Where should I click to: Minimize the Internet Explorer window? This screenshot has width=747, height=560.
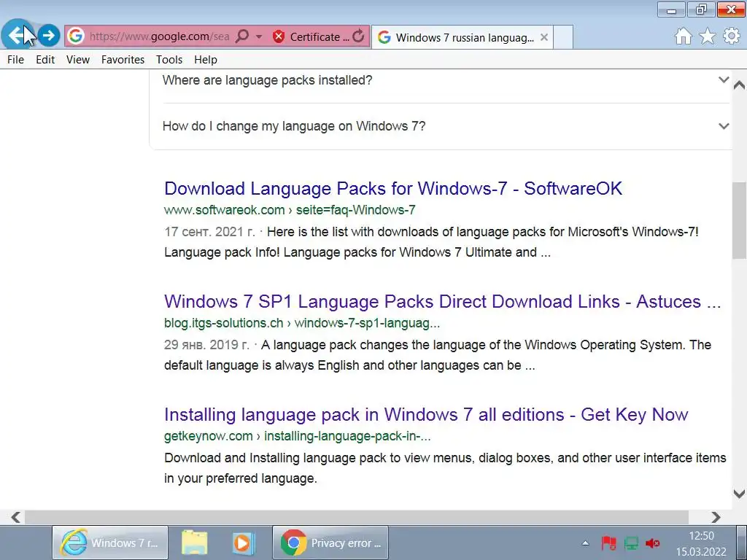click(671, 9)
